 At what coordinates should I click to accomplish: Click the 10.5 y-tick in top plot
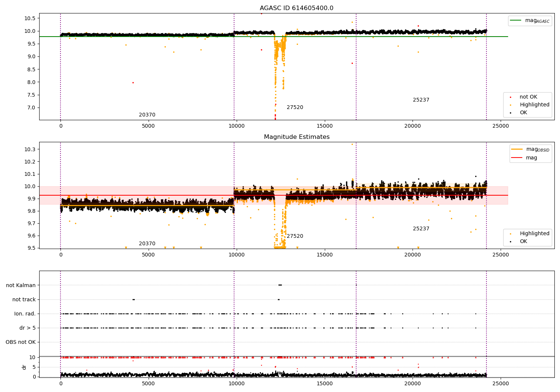(x=29, y=18)
